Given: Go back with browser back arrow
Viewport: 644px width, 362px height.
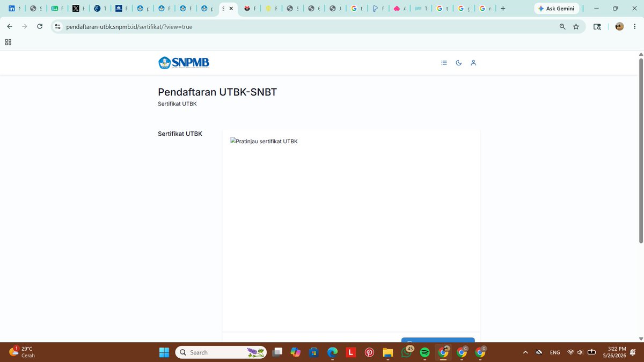Looking at the screenshot, I should tap(10, 26).
